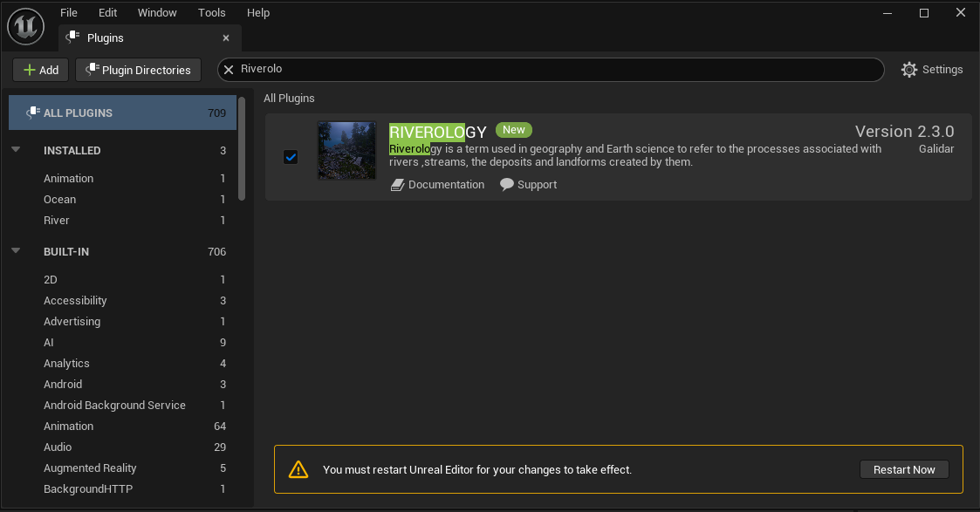Collapse the Built-In category
This screenshot has height=512, width=980.
click(x=16, y=251)
